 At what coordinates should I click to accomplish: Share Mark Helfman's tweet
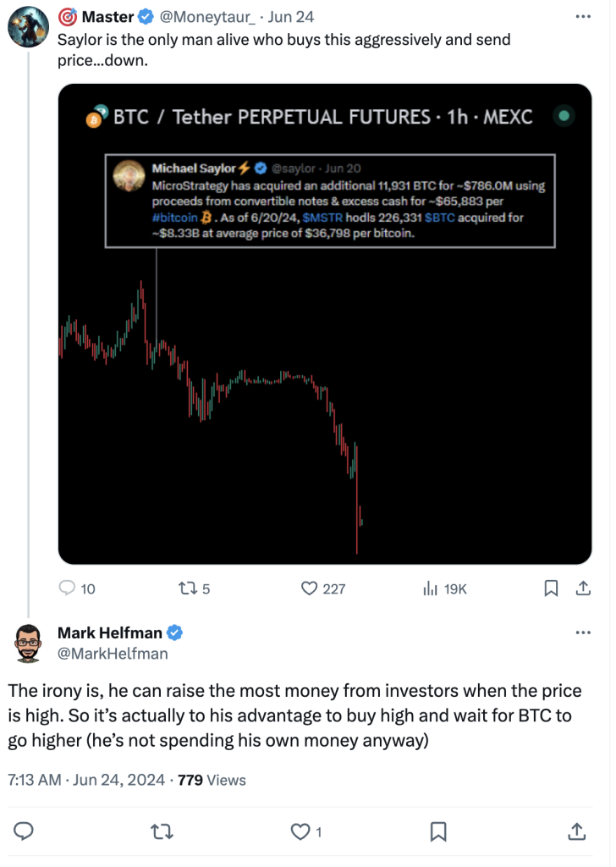(577, 831)
